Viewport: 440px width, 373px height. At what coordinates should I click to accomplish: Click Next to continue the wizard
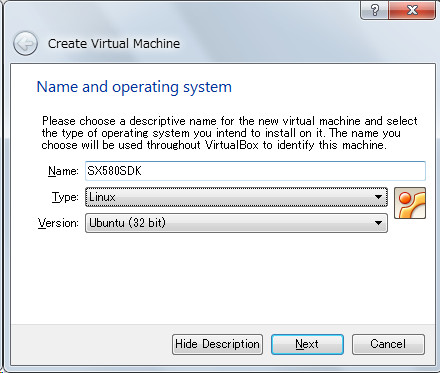307,344
